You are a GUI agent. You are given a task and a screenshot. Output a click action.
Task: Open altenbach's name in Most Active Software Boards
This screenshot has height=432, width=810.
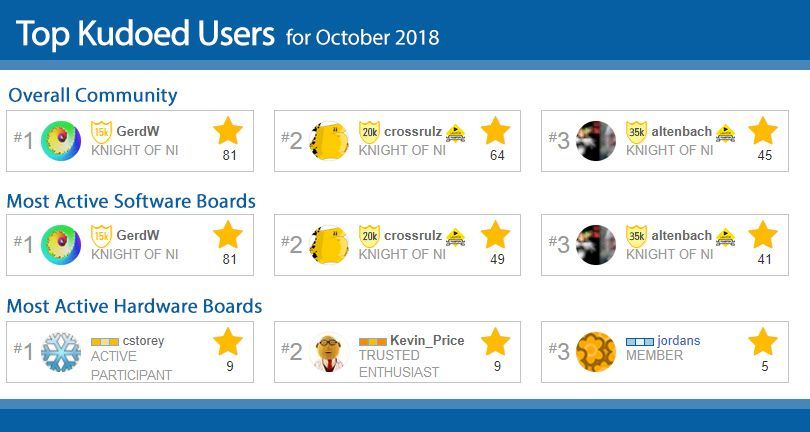pos(681,236)
